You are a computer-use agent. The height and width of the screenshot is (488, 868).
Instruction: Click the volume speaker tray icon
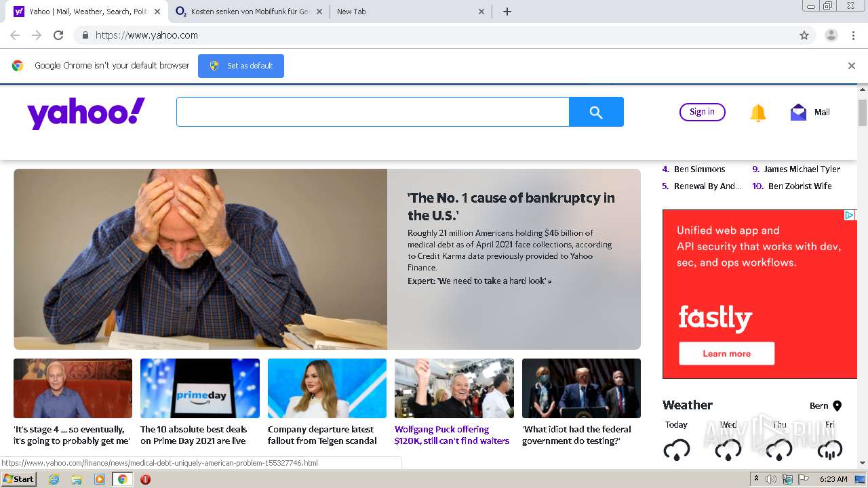pos(771,479)
